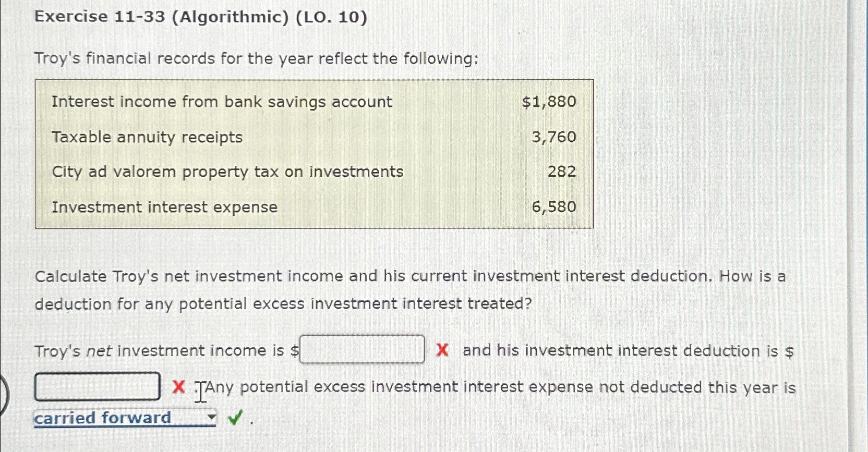Click the red X beside net investment income field
The width and height of the screenshot is (868, 452).
coord(441,351)
